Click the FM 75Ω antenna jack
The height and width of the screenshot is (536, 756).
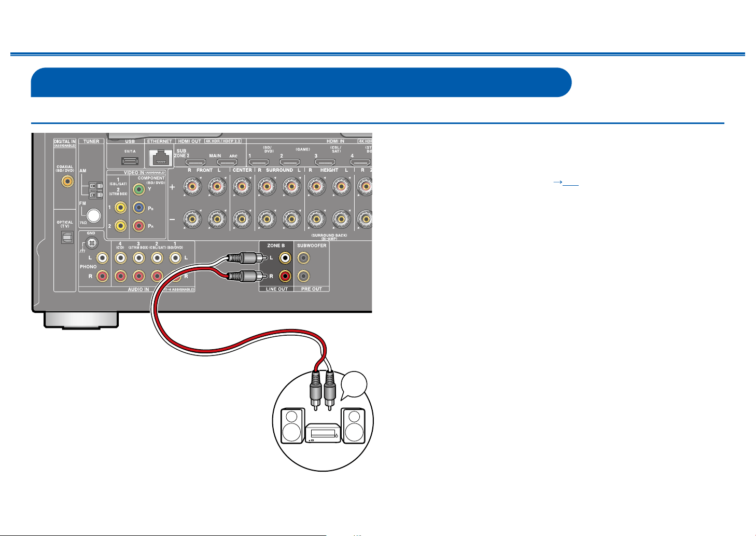[93, 215]
